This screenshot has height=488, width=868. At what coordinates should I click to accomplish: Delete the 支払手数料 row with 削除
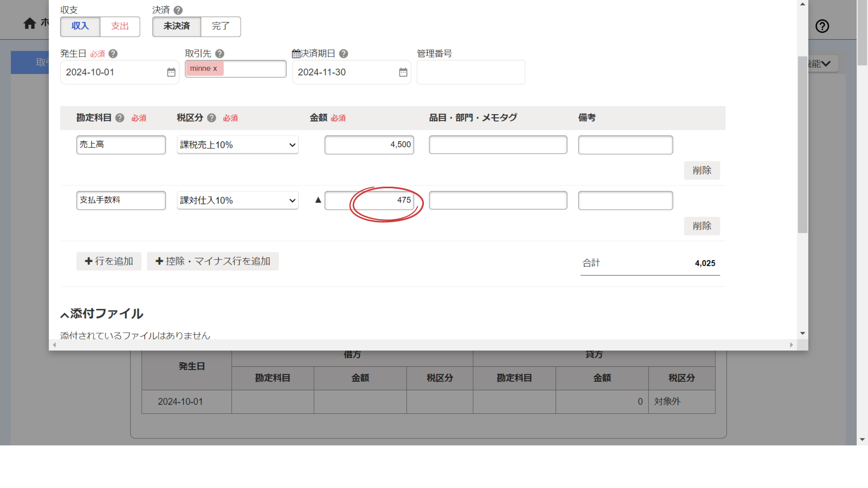(702, 226)
